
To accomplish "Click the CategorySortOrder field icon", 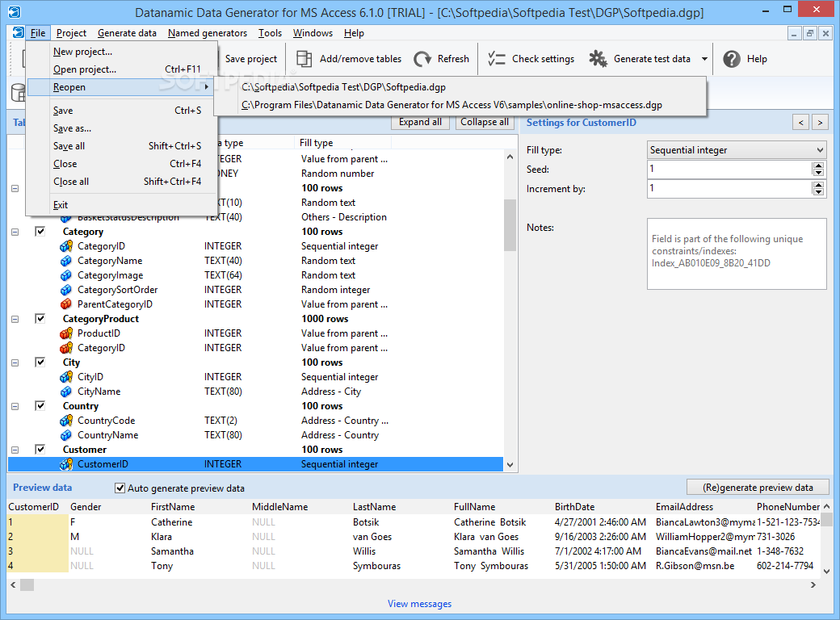I will (66, 290).
